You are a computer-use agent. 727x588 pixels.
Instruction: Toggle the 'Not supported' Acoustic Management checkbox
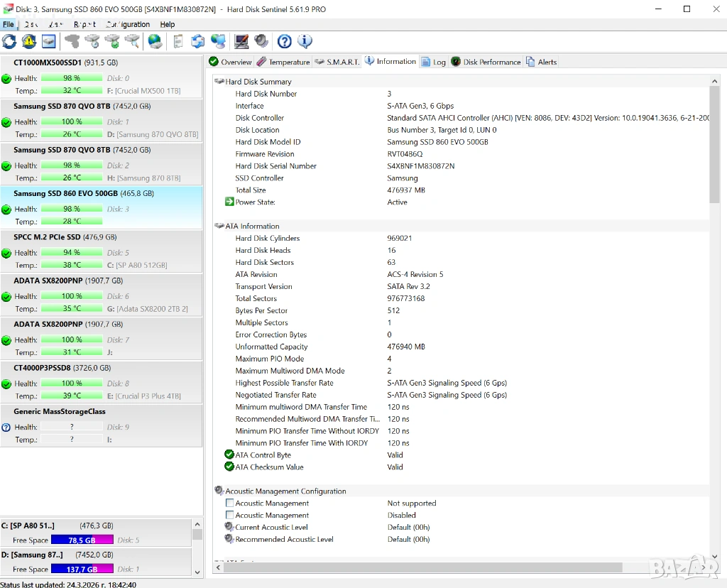(x=229, y=503)
